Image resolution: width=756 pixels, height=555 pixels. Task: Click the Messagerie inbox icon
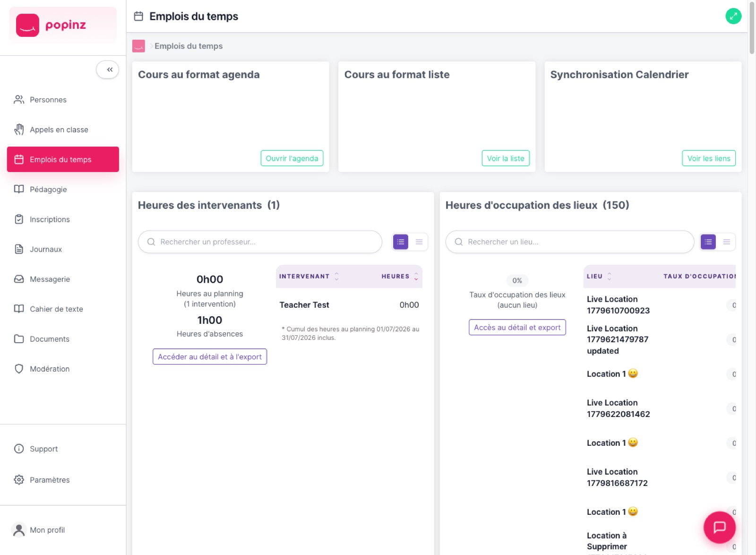19,279
